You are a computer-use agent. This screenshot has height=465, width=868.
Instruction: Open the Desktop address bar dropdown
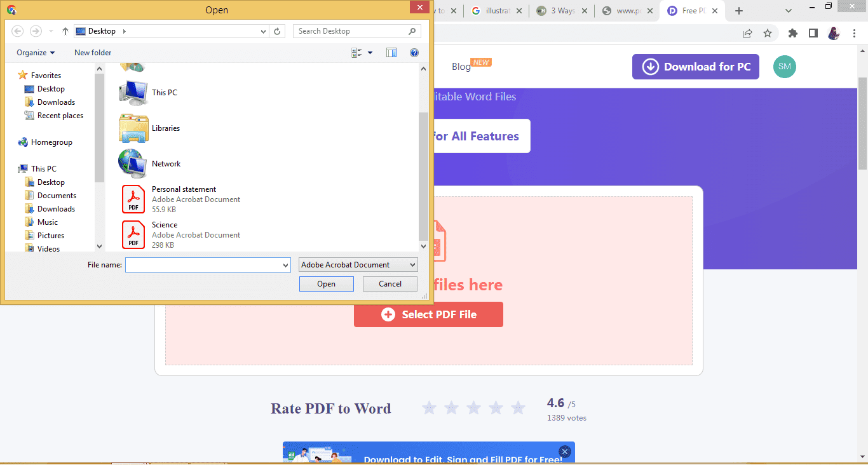pyautogui.click(x=263, y=30)
